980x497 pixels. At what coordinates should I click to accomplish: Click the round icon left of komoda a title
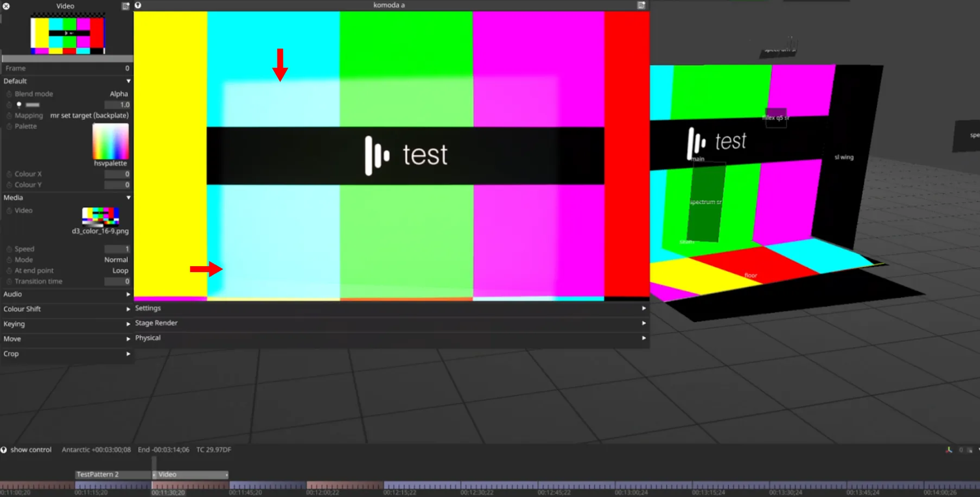[x=138, y=5]
